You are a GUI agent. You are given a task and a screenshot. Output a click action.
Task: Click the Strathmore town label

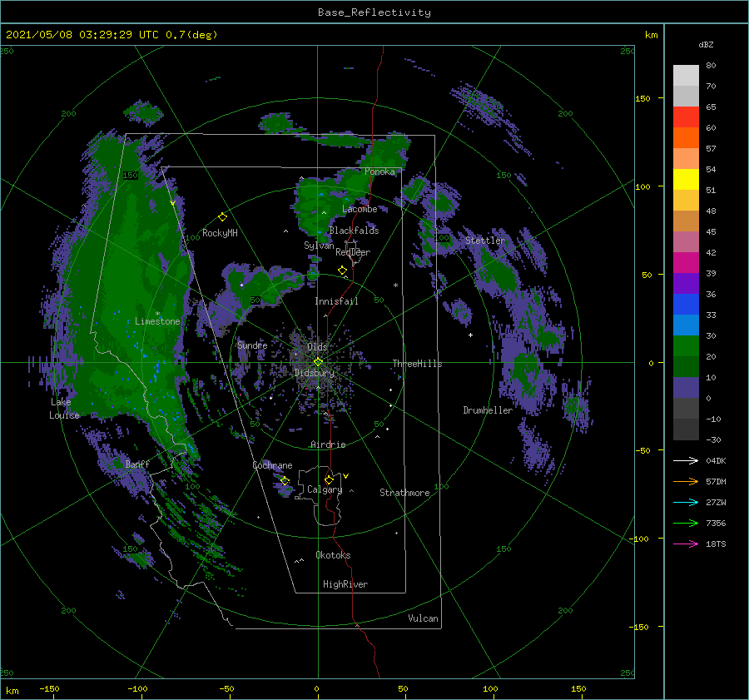coord(404,493)
